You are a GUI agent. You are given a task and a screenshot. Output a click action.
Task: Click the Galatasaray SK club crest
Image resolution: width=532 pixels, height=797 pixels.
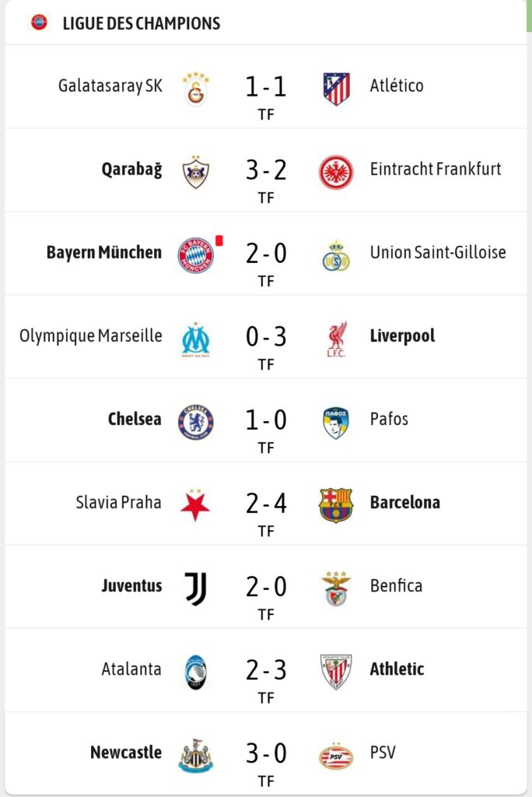pos(195,88)
